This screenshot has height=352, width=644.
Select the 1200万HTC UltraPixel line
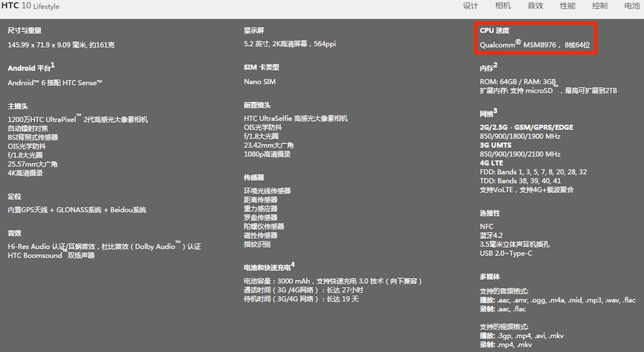coord(78,119)
